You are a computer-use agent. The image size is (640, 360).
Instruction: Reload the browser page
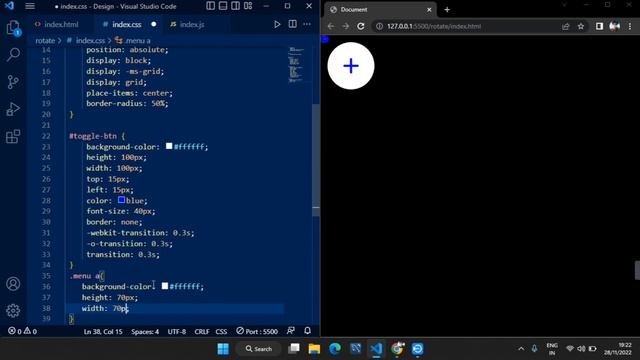pyautogui.click(x=361, y=26)
